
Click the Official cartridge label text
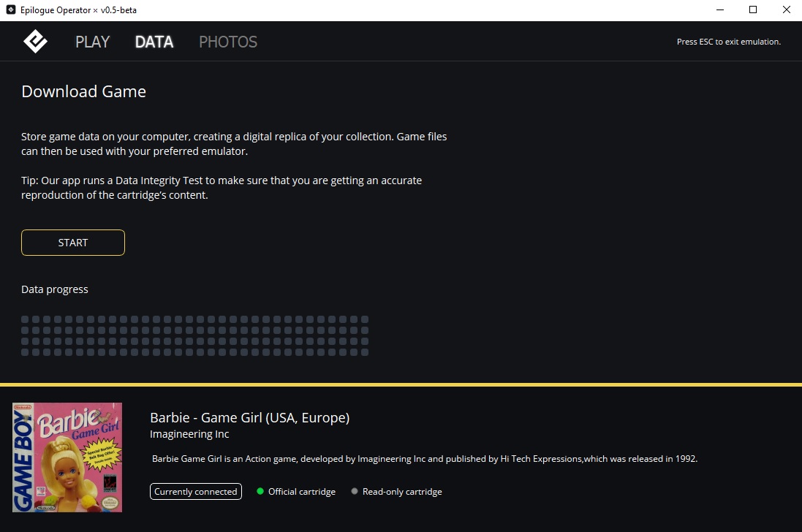point(302,492)
